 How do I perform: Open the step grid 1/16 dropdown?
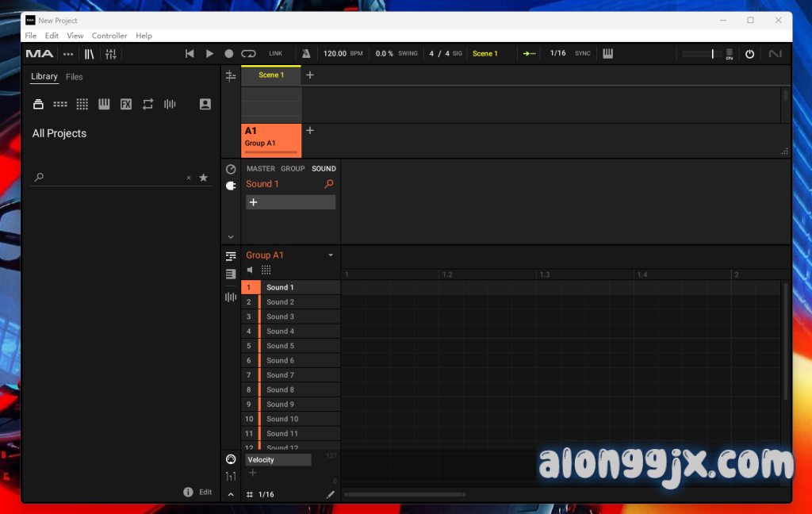pos(266,494)
